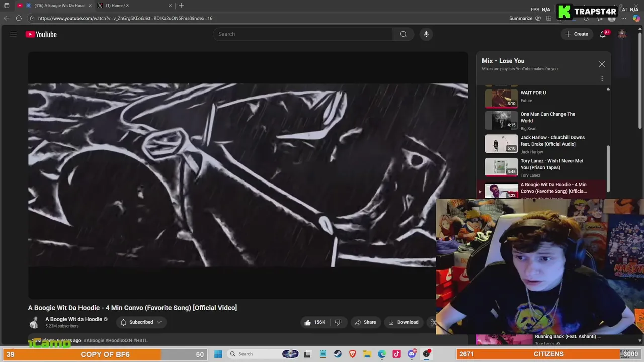The height and width of the screenshot is (362, 644).
Task: Open Discord from the taskbar
Action: [412, 354]
